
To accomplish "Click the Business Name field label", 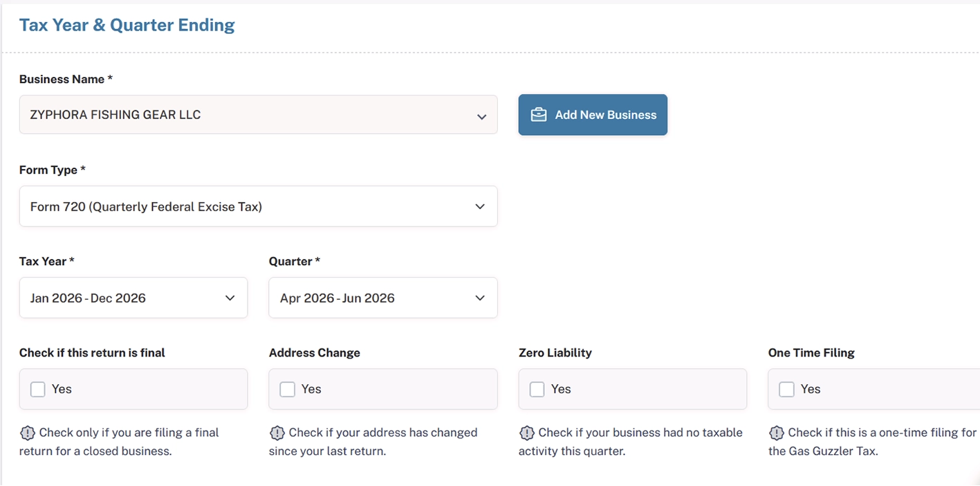I will click(x=66, y=79).
